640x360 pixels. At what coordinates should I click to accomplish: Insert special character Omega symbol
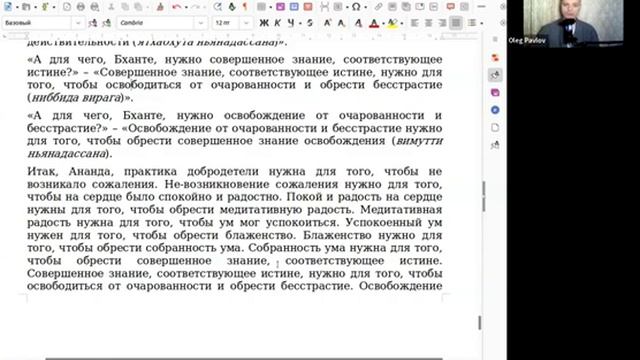[x=356, y=7]
